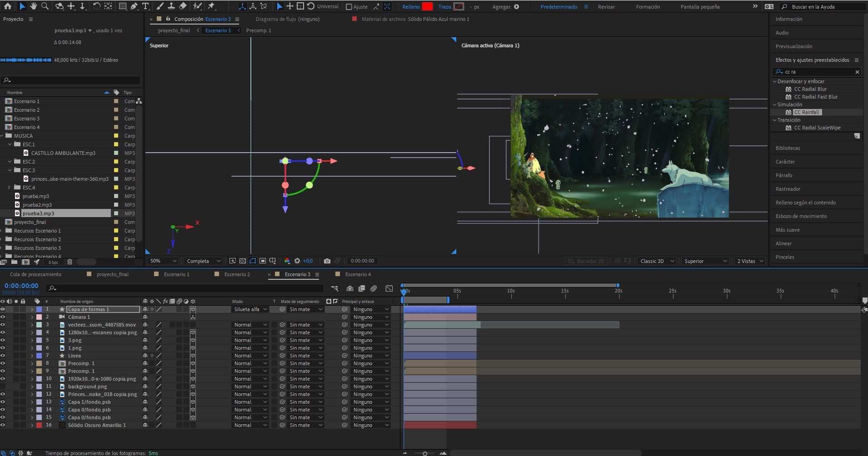Open the 50% magnification dropdown
868x456 pixels.
163,261
